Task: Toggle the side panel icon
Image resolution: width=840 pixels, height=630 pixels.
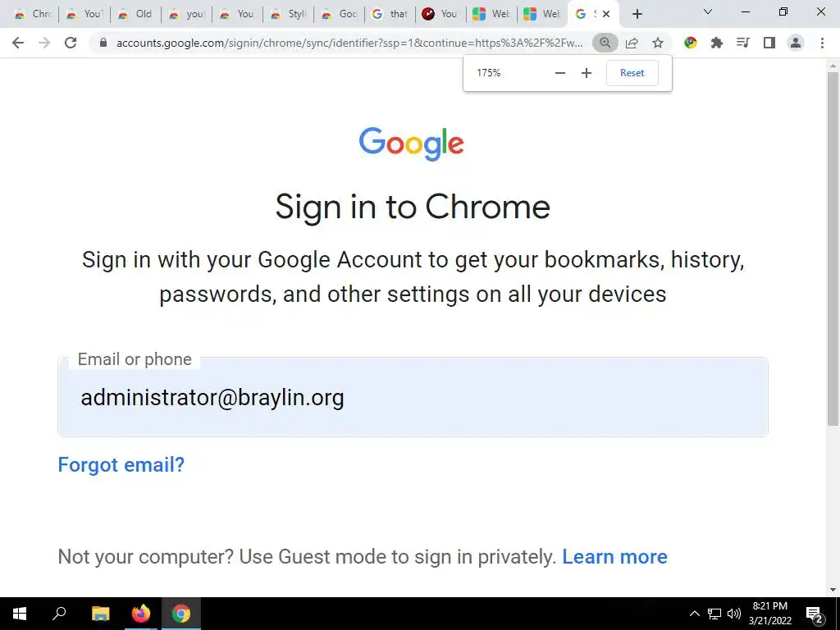Action: [769, 43]
